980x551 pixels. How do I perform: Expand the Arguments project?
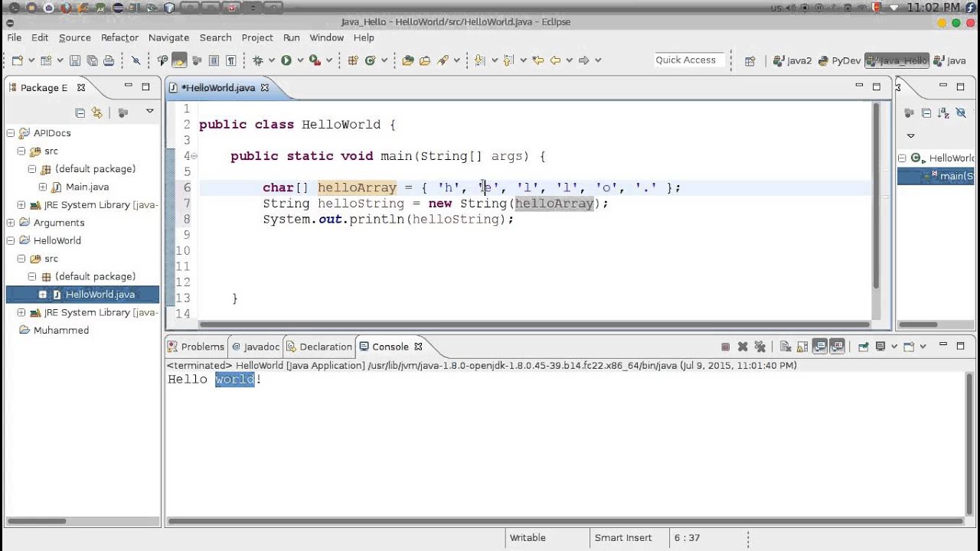(11, 223)
